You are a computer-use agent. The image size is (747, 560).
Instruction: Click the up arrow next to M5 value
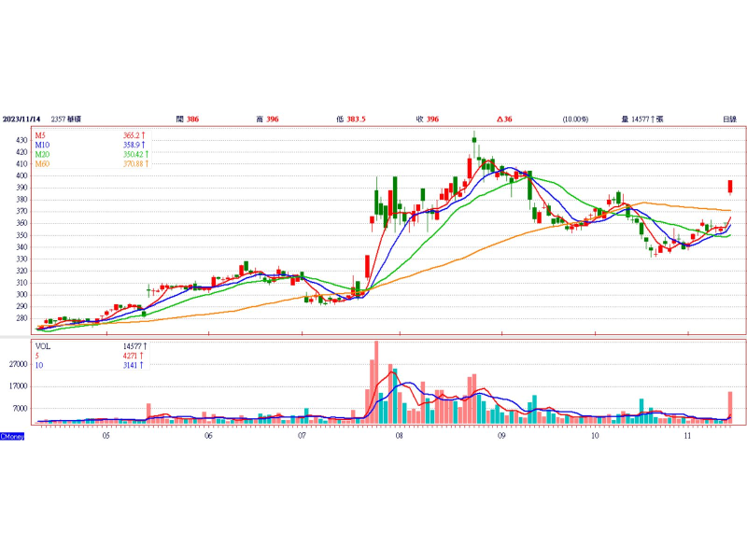pyautogui.click(x=143, y=135)
